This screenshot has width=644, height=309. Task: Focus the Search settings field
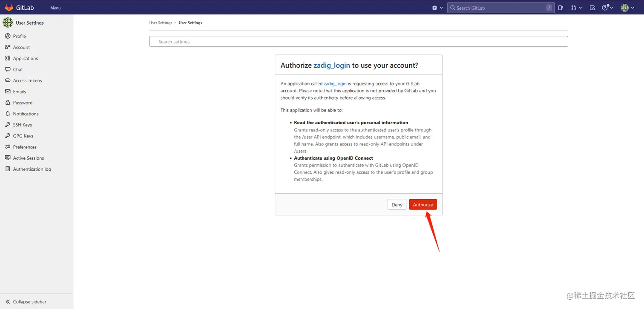[359, 41]
